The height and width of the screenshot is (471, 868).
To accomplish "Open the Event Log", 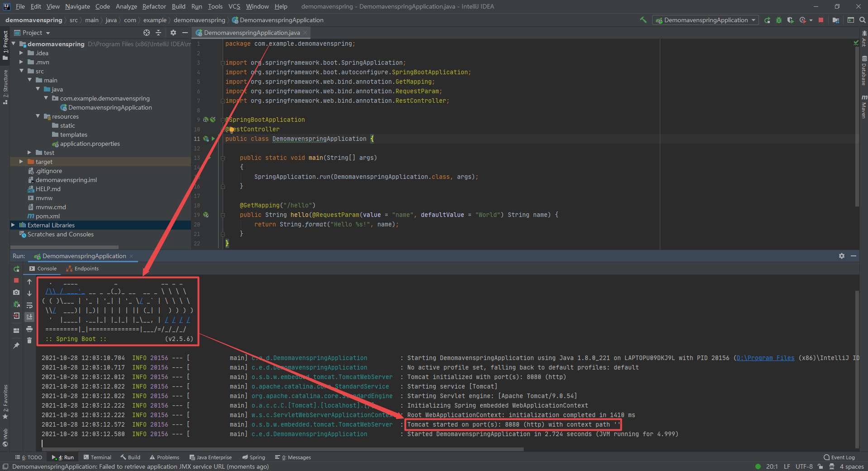I will (839, 457).
